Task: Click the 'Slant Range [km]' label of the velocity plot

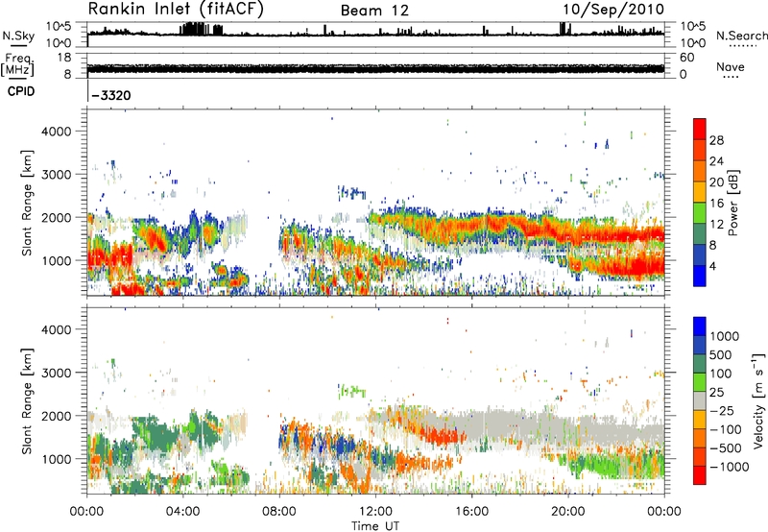Action: pos(27,400)
